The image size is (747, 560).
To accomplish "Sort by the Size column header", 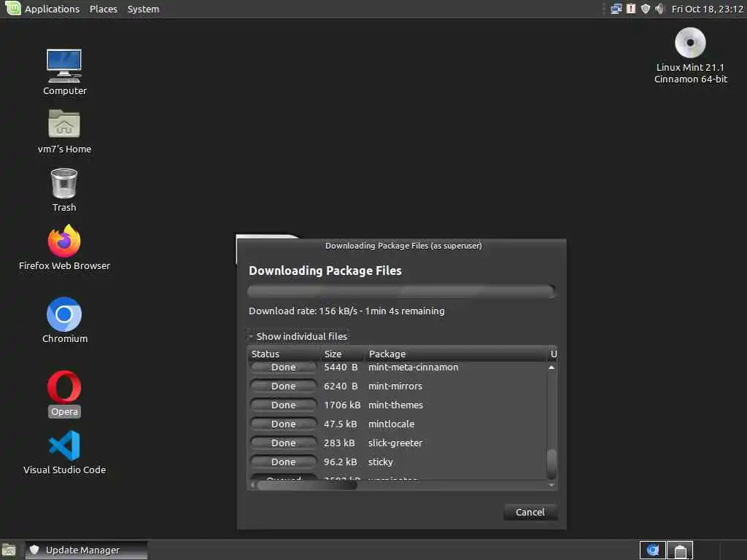I will [x=341, y=354].
